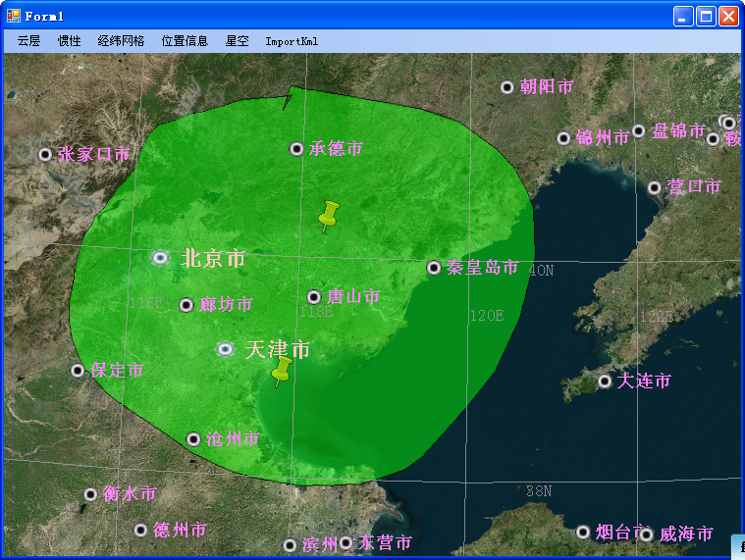Click the yellow pushpin below 天津市

[282, 371]
